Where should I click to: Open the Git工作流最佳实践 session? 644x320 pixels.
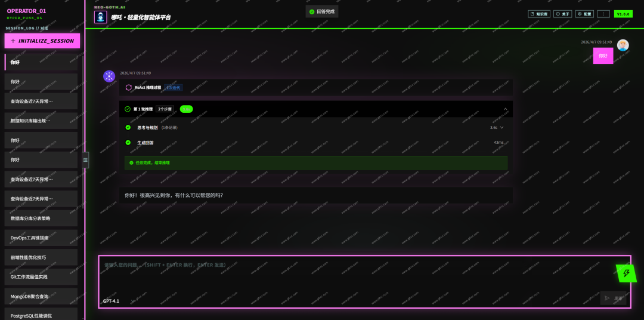point(41,277)
